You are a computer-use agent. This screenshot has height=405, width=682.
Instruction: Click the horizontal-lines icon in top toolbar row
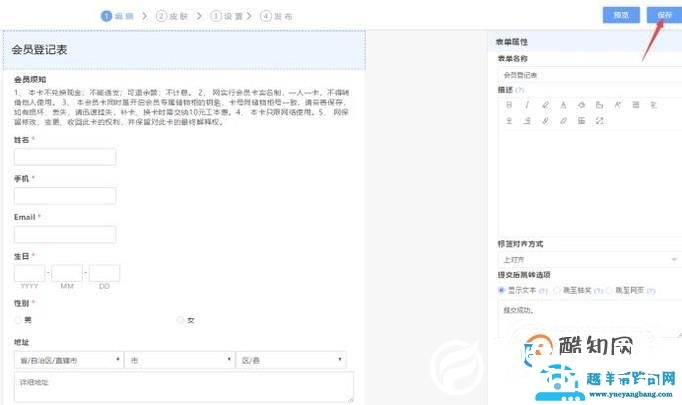[x=636, y=105]
